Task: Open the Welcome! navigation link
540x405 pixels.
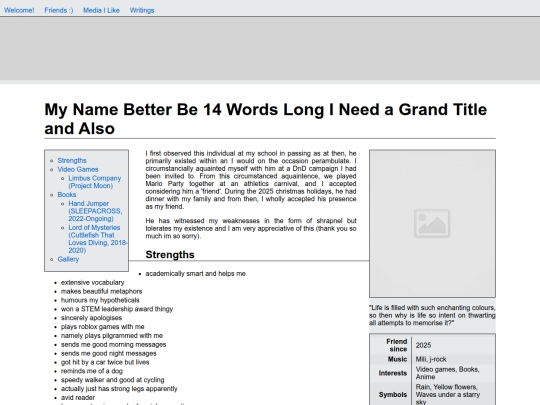Action: (x=19, y=10)
